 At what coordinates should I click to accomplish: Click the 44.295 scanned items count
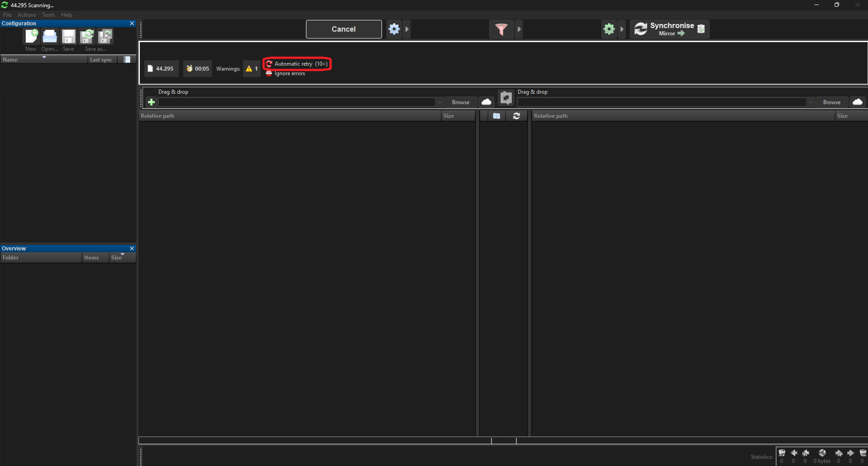coord(165,69)
